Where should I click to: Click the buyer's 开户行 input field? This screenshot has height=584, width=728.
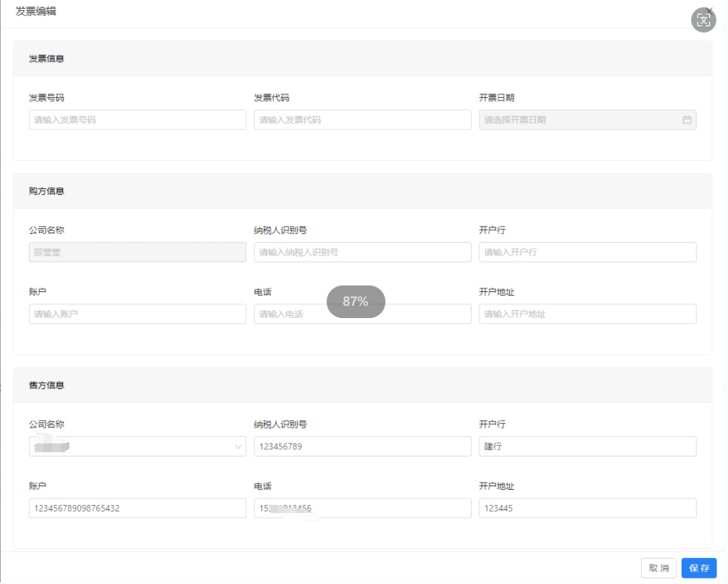[x=587, y=252]
